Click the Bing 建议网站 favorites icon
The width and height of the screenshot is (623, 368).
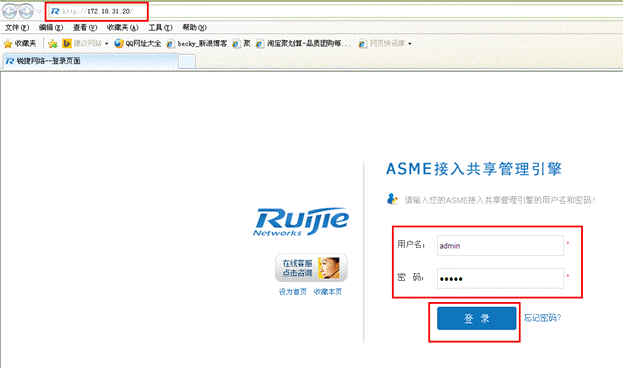click(x=67, y=43)
